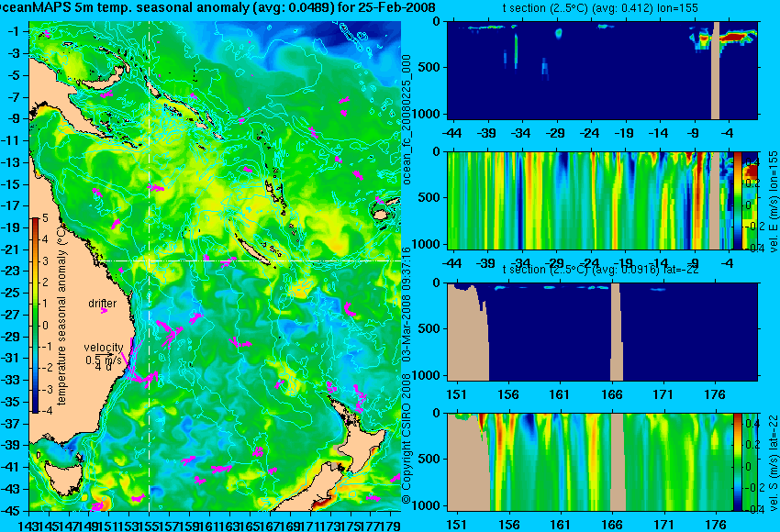Click the 'vel. E (m/s) lon=155' axis label
Image resolution: width=780 pixels, height=532 pixels.
pyautogui.click(x=774, y=202)
